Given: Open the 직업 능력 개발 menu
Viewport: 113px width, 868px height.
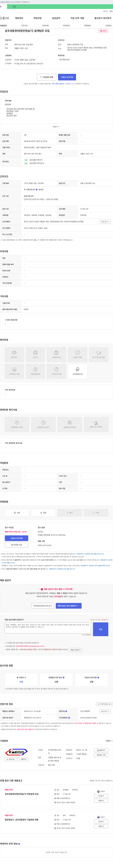Looking at the screenshot, I should click(77, 18).
